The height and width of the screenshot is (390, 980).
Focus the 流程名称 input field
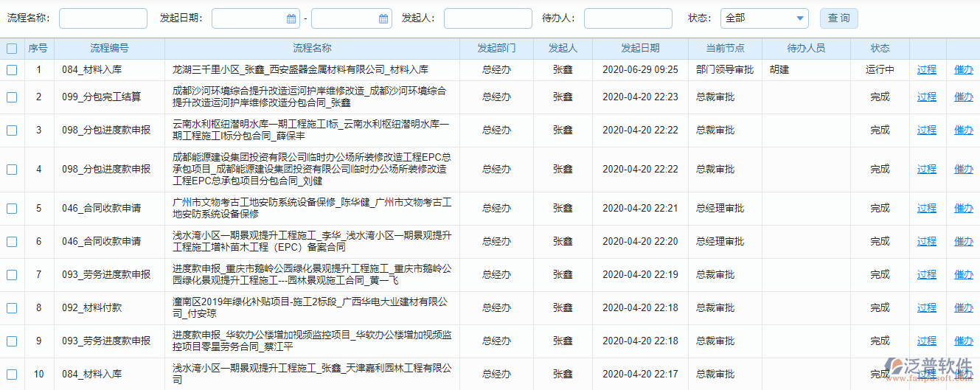[x=103, y=18]
